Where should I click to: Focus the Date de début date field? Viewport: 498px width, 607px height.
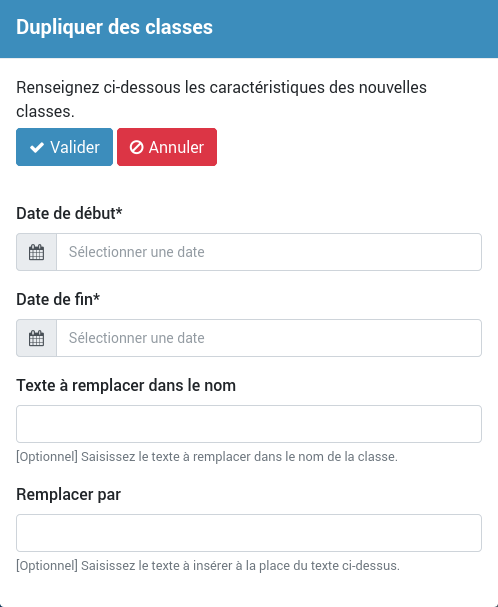coord(269,252)
